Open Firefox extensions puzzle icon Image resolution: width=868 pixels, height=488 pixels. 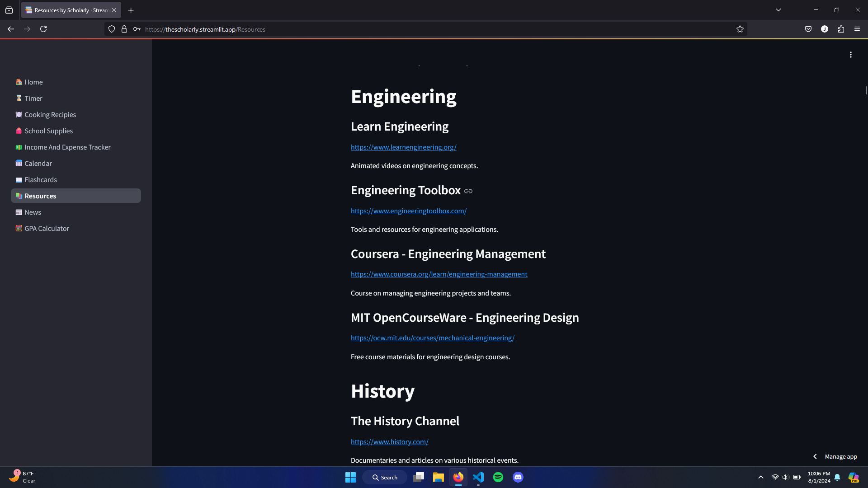click(841, 29)
